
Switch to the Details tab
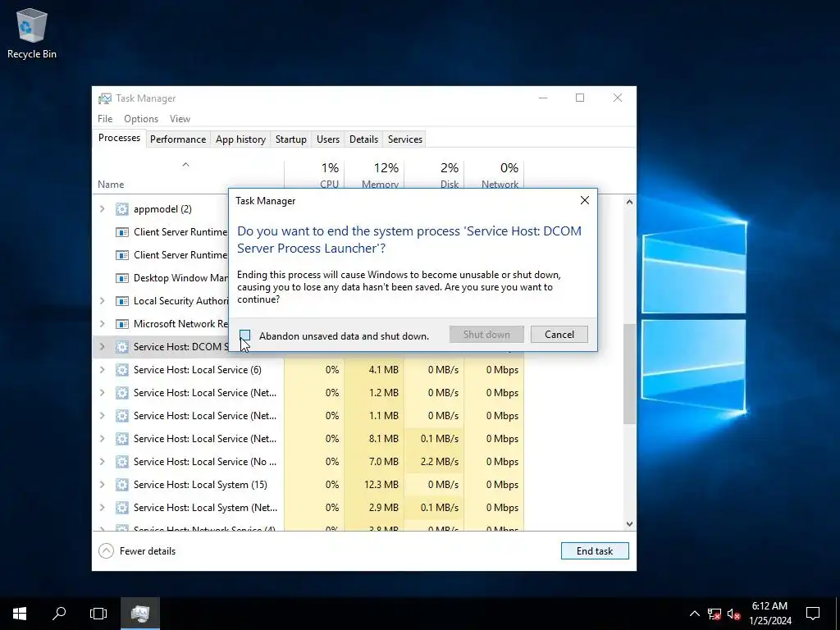pyautogui.click(x=363, y=139)
